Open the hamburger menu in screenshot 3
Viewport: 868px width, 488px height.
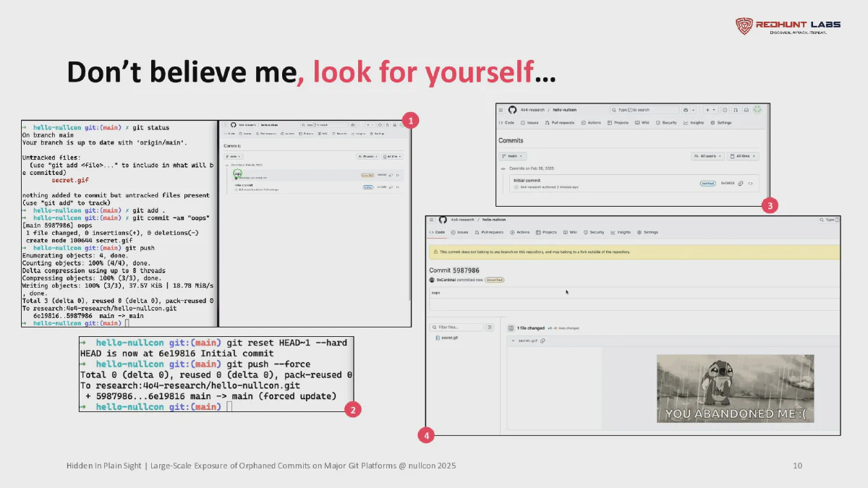point(501,110)
